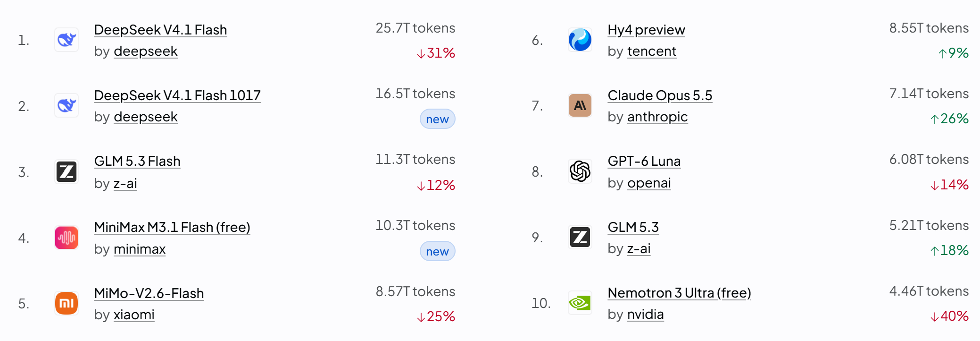Click the blue Tencent Hy4 preview icon
This screenshot has width=980, height=341.
[x=580, y=40]
